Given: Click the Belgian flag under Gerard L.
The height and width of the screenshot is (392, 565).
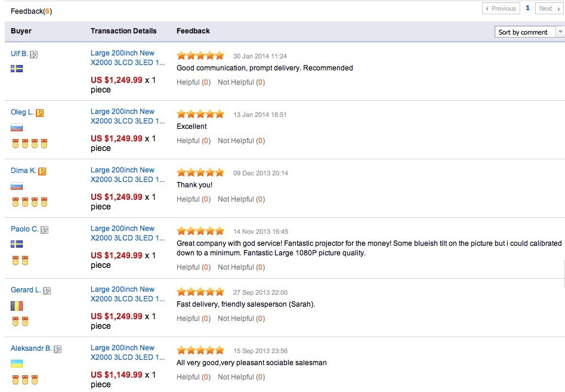Looking at the screenshot, I should point(17,306).
